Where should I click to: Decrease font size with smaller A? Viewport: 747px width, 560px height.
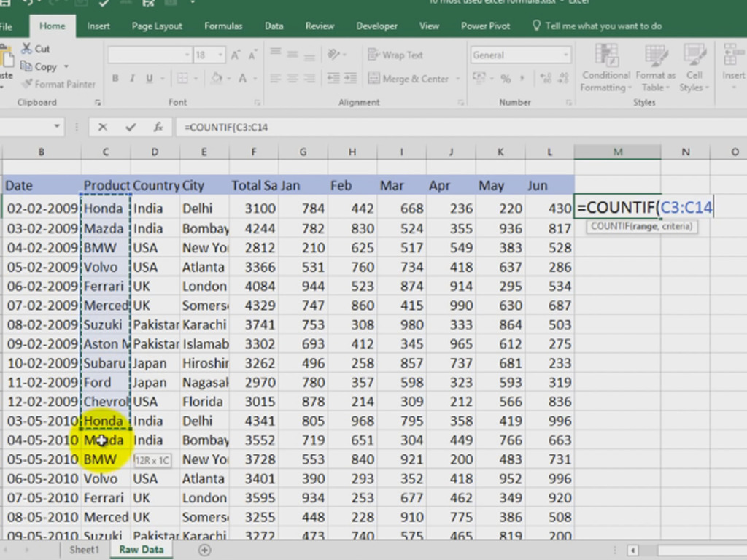click(x=252, y=55)
